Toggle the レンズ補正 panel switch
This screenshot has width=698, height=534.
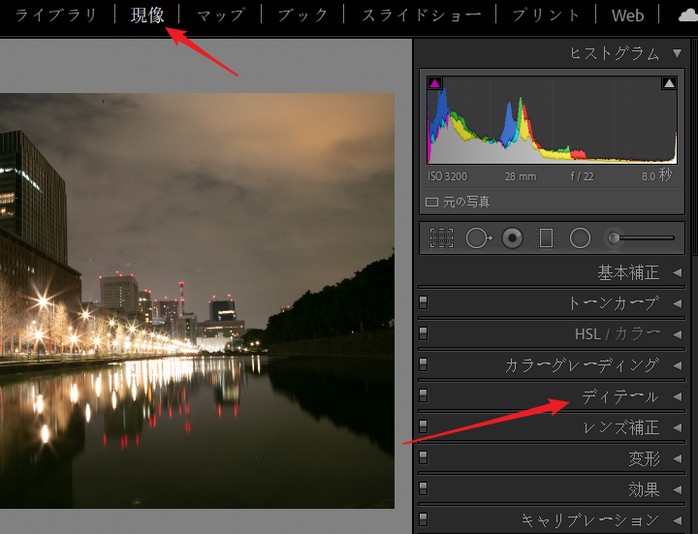point(424,427)
